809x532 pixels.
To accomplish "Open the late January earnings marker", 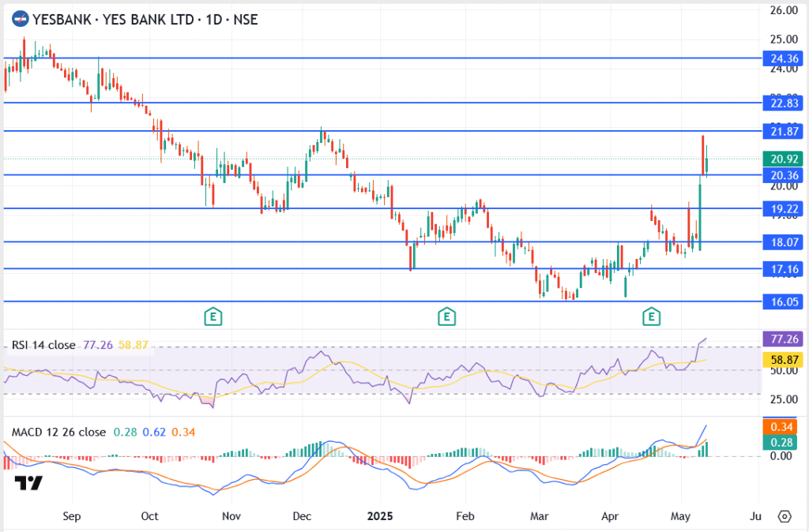I will 447,317.
